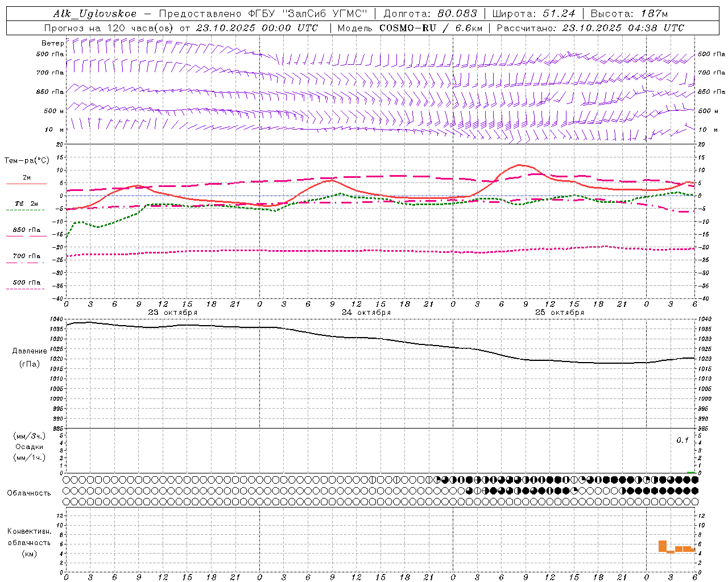This screenshot has height=582, width=728.
Task: Click the "Давление" pressure panel label
Action: [30, 351]
